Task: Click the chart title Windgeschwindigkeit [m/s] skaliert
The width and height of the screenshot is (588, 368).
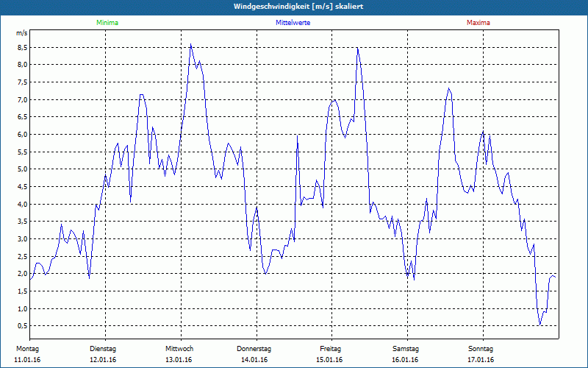Action: tap(298, 7)
